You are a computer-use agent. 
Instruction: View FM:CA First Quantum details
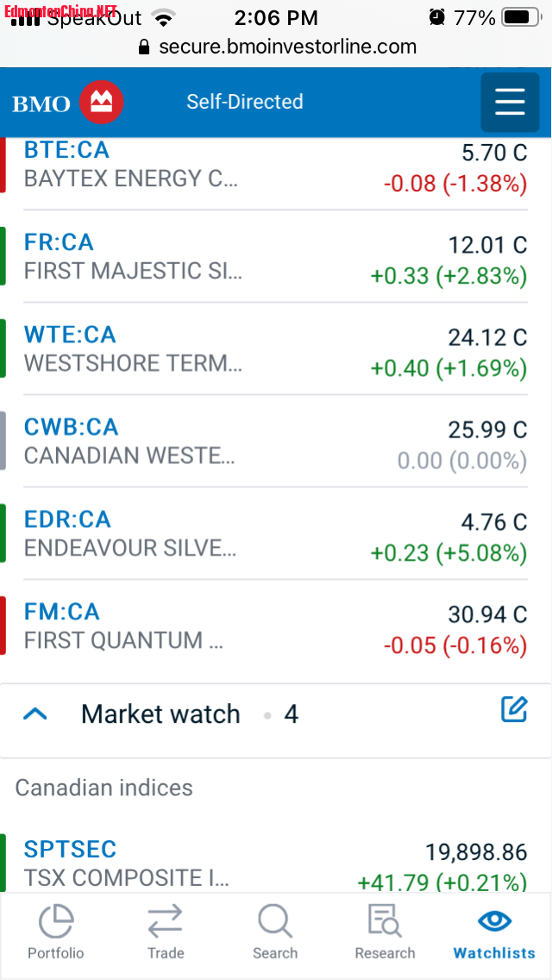[62, 612]
